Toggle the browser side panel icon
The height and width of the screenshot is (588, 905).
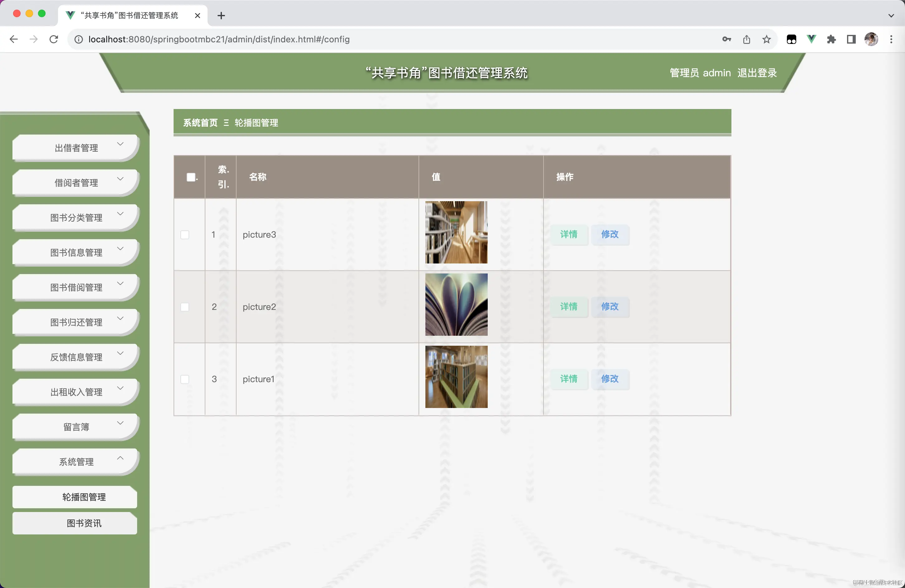coord(851,39)
